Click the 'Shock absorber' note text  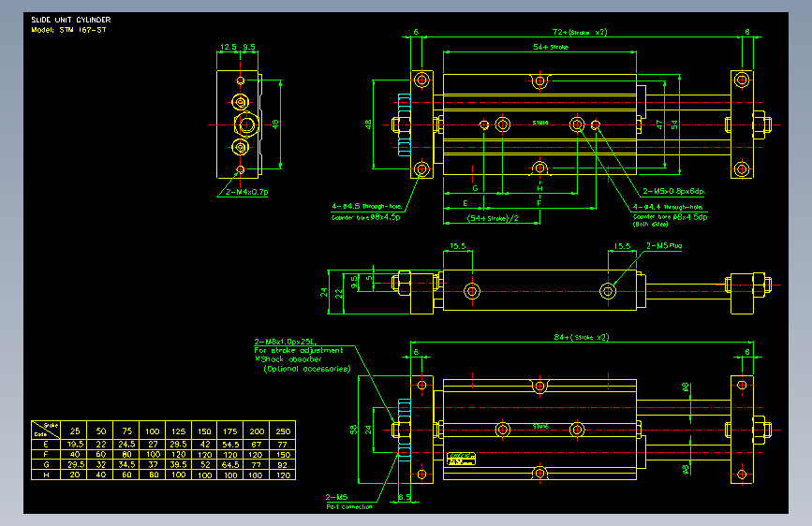tap(291, 359)
